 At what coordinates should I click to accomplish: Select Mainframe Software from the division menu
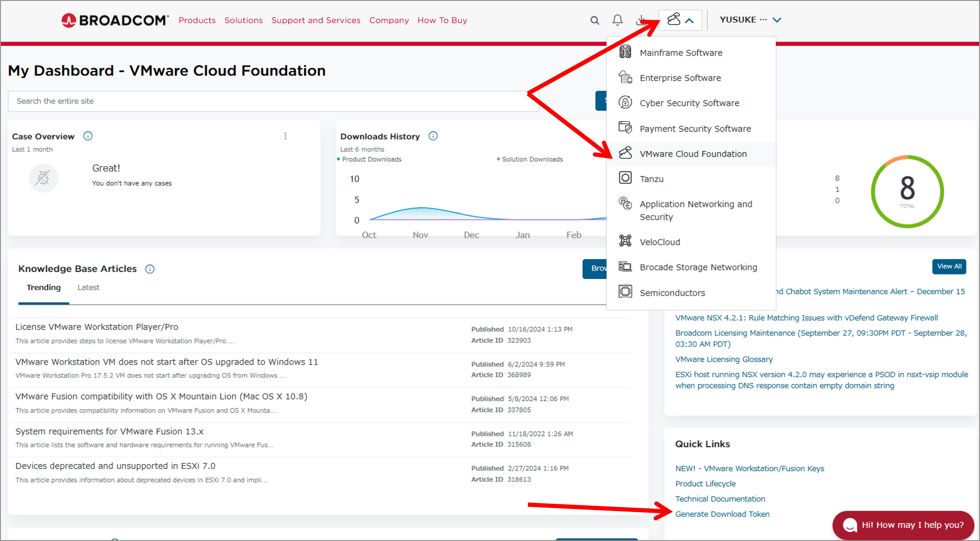coord(691,52)
